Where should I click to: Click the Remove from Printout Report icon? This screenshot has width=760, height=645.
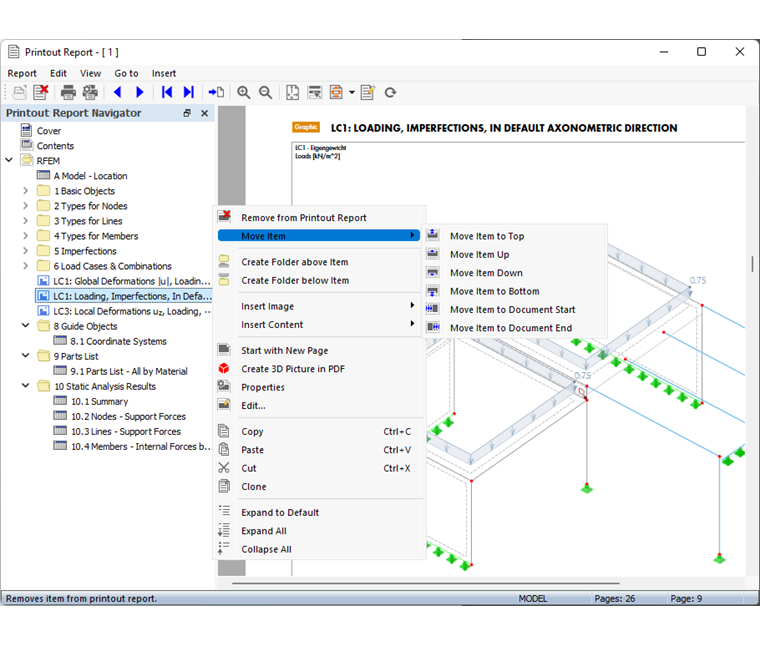pyautogui.click(x=224, y=217)
